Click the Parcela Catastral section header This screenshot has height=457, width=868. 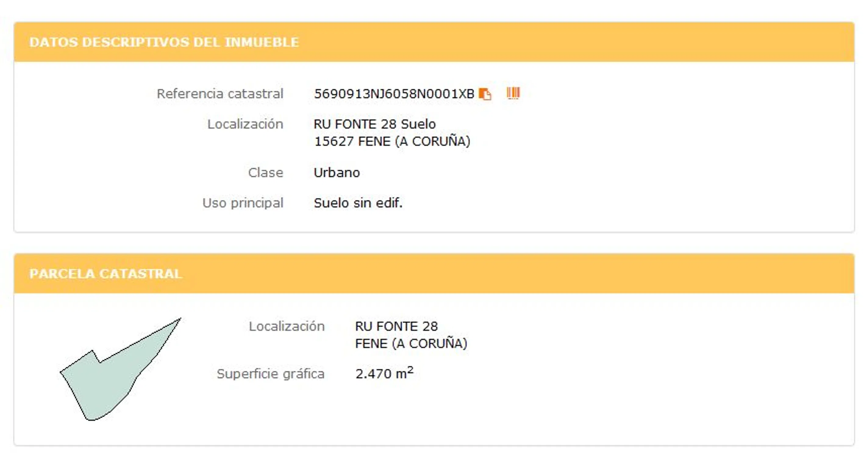106,274
